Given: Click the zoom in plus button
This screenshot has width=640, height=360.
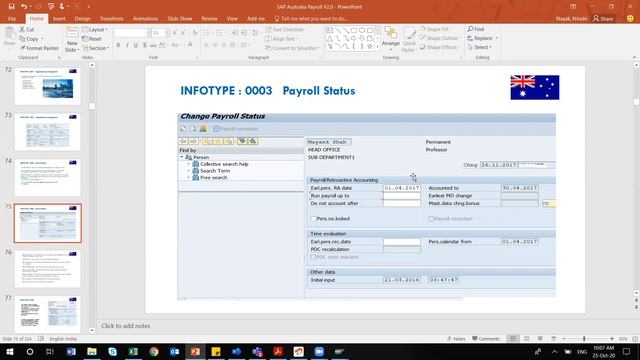Looking at the screenshot, I should pyautogui.click(x=612, y=339).
